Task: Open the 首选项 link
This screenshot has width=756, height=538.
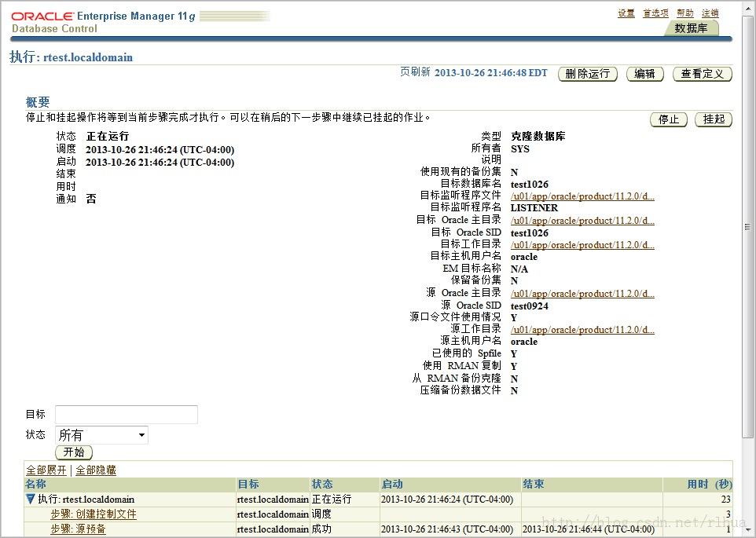Action: click(655, 13)
